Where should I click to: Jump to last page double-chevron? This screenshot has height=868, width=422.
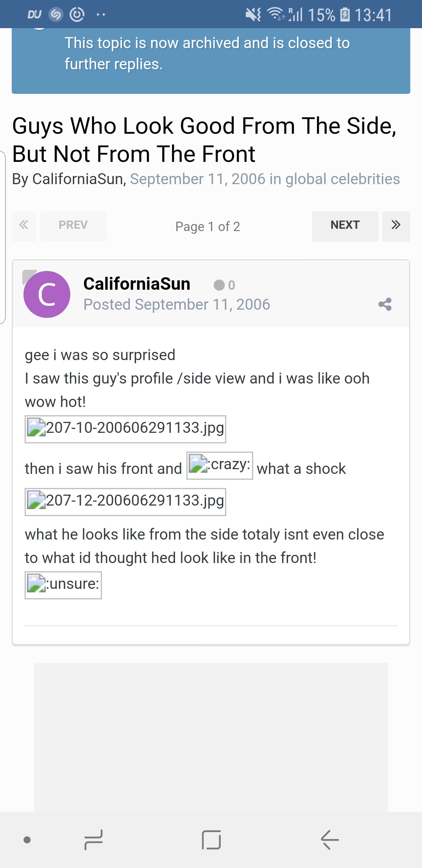pos(396,226)
